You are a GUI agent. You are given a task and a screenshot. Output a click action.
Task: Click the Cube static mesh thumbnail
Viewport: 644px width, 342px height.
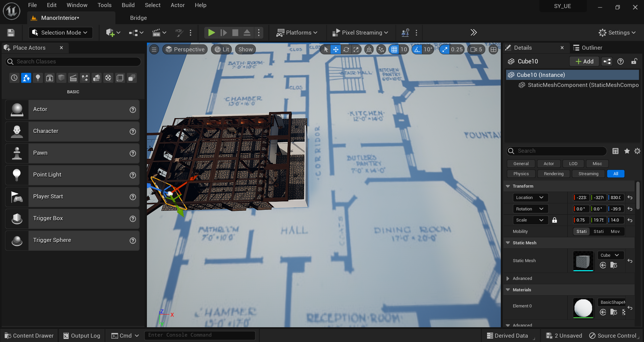[583, 261]
